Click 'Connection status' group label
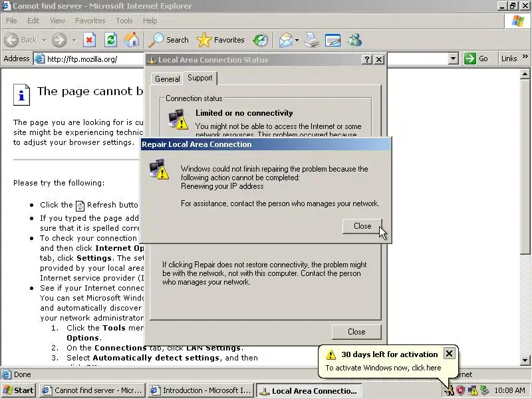The image size is (532, 399). tap(194, 98)
